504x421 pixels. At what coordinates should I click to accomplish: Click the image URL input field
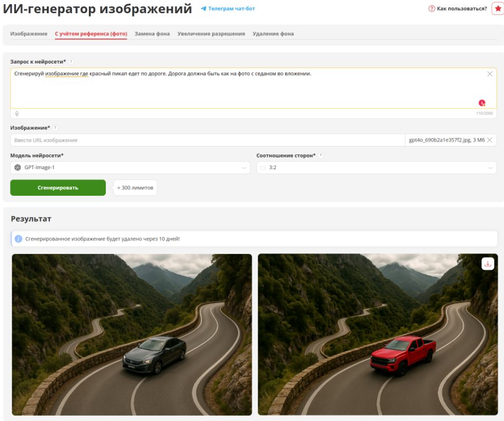pyautogui.click(x=208, y=140)
